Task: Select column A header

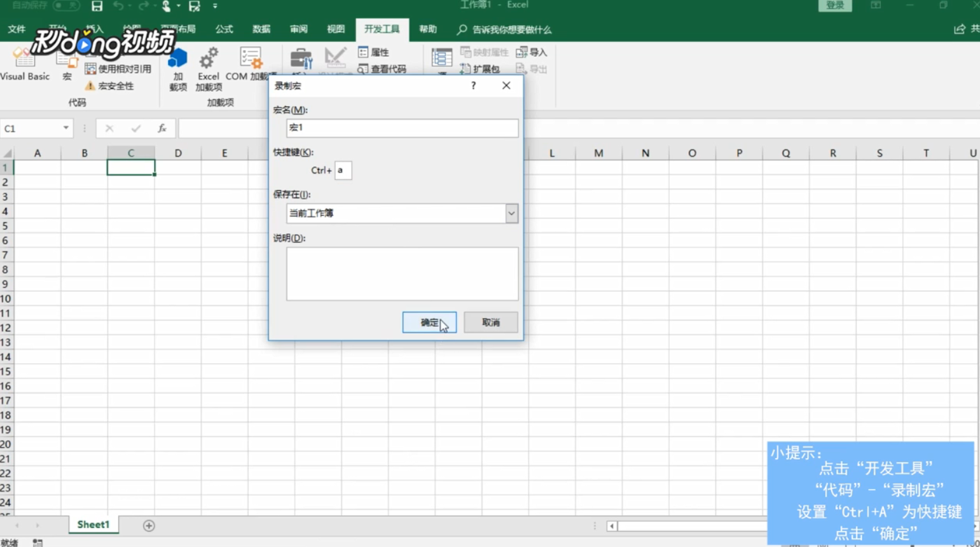Action: point(38,153)
